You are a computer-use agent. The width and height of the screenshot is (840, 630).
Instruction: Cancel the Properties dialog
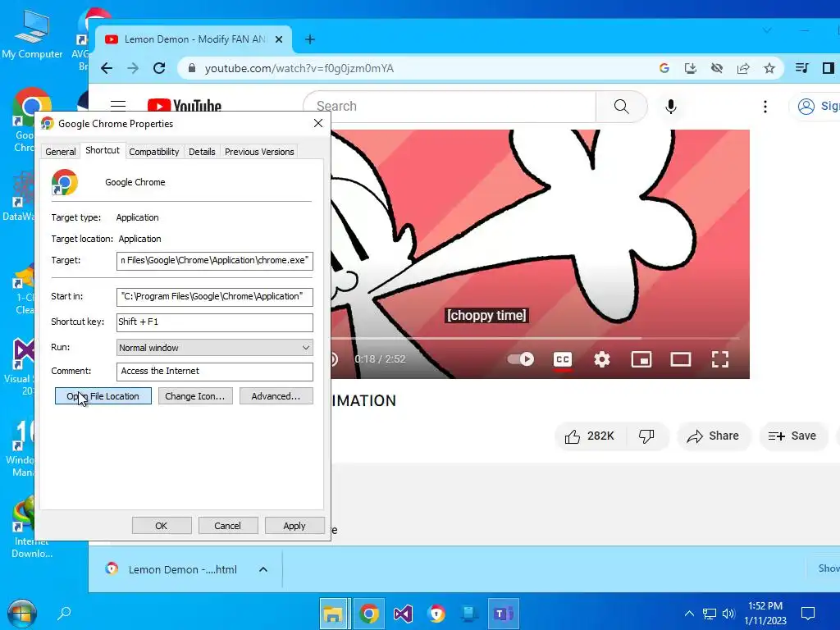(x=228, y=526)
